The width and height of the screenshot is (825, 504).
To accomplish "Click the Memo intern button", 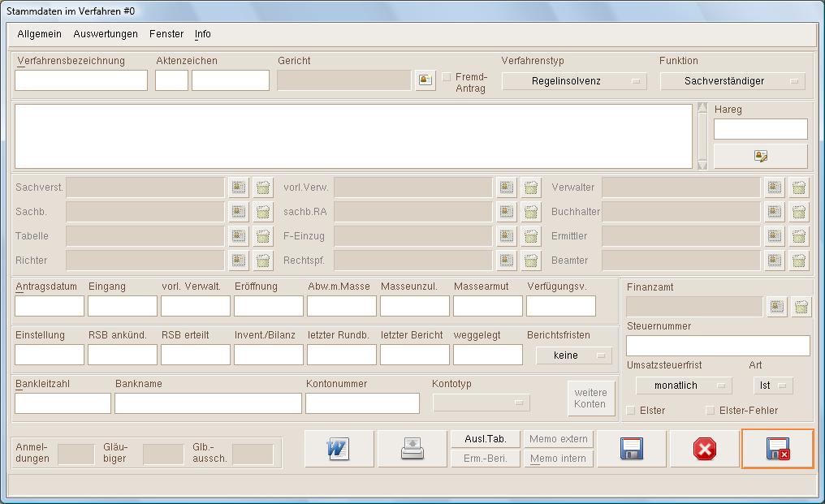I will (x=558, y=459).
